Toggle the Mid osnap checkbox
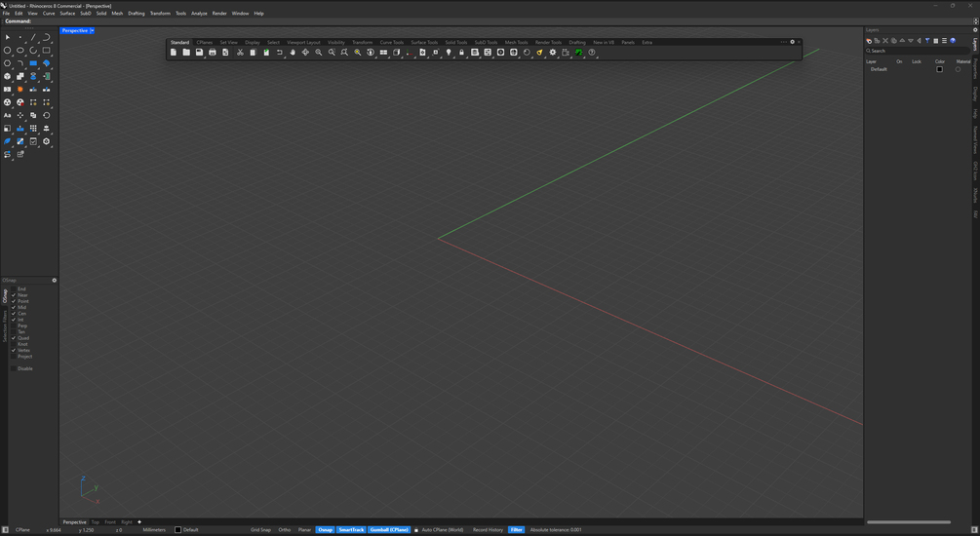The width and height of the screenshot is (980, 536). tap(14, 307)
